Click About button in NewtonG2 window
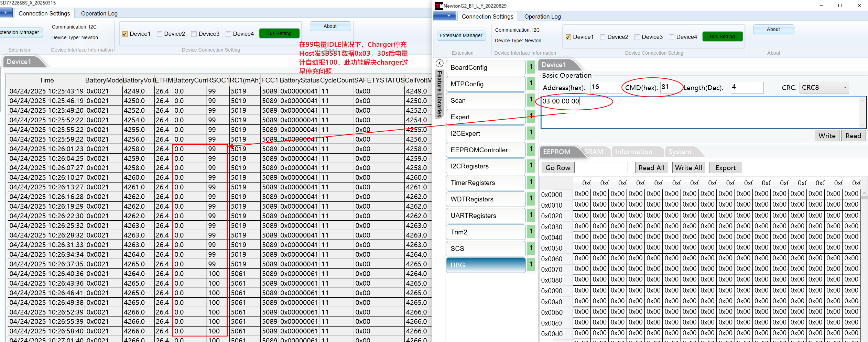This screenshot has height=342, width=868. click(773, 30)
